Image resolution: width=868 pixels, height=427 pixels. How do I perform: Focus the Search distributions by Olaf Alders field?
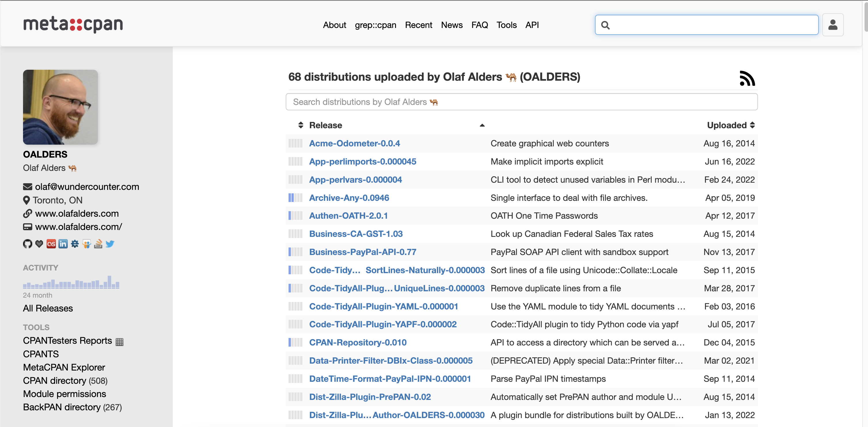(x=521, y=102)
